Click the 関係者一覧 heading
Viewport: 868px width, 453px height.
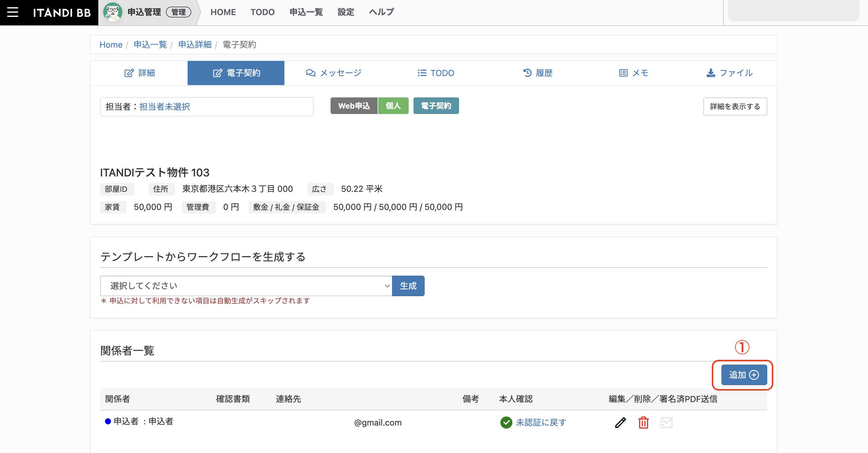point(127,350)
